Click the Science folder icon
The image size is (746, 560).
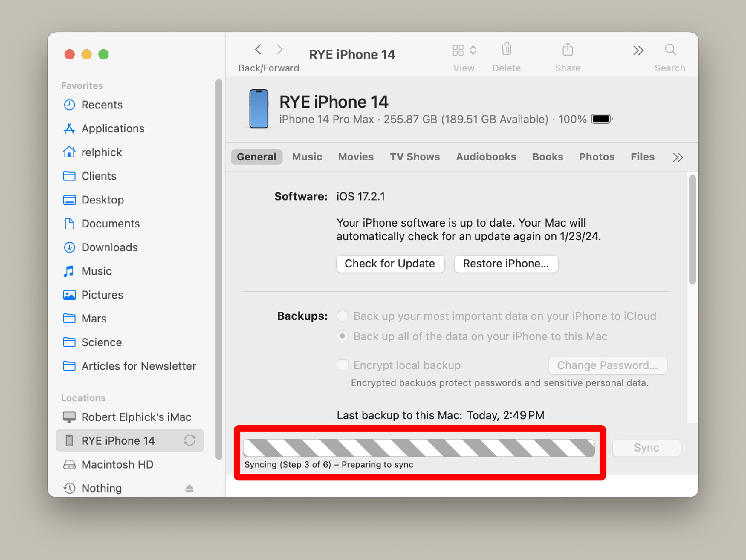pos(69,342)
